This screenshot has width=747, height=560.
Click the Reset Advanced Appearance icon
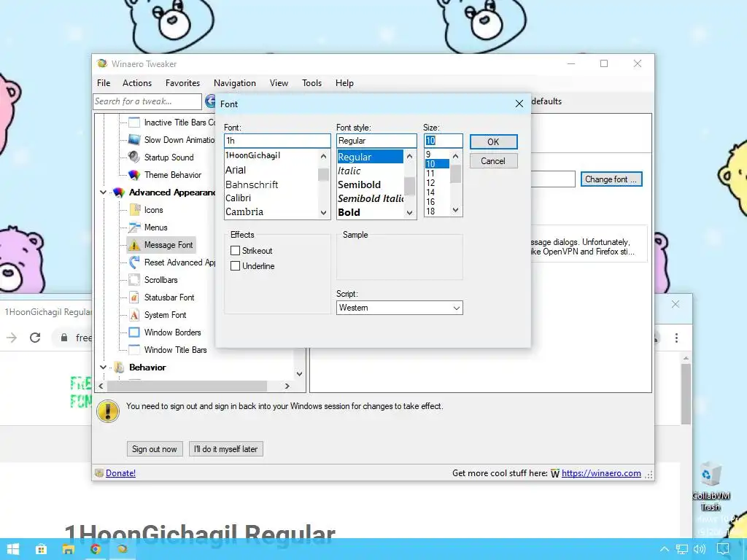point(134,262)
